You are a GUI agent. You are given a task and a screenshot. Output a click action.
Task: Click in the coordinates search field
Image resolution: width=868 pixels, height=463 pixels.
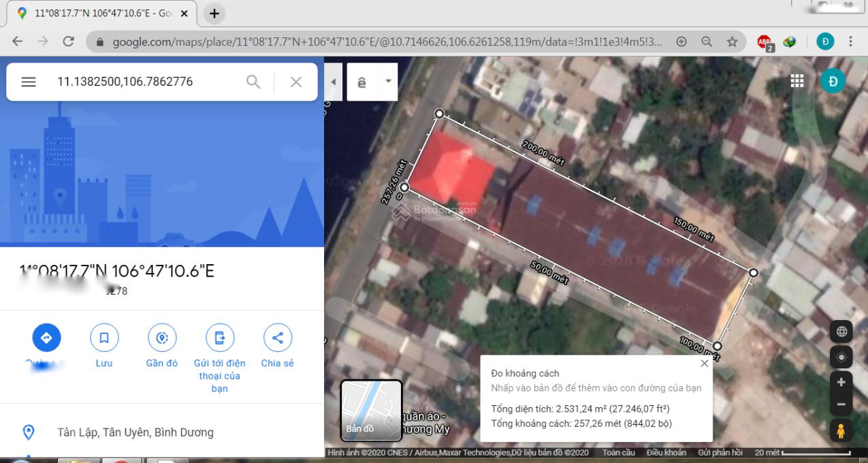(143, 82)
